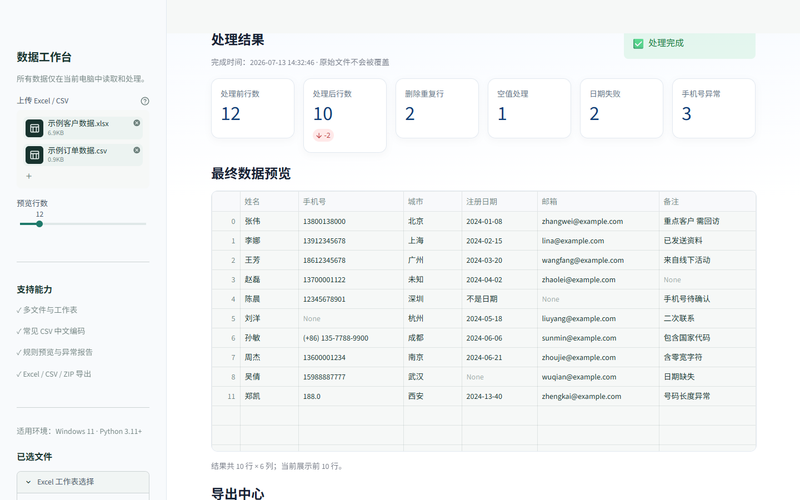Image resolution: width=800 pixels, height=500 pixels.
Task: Select the 刘洋 name cell
Action: point(269,318)
